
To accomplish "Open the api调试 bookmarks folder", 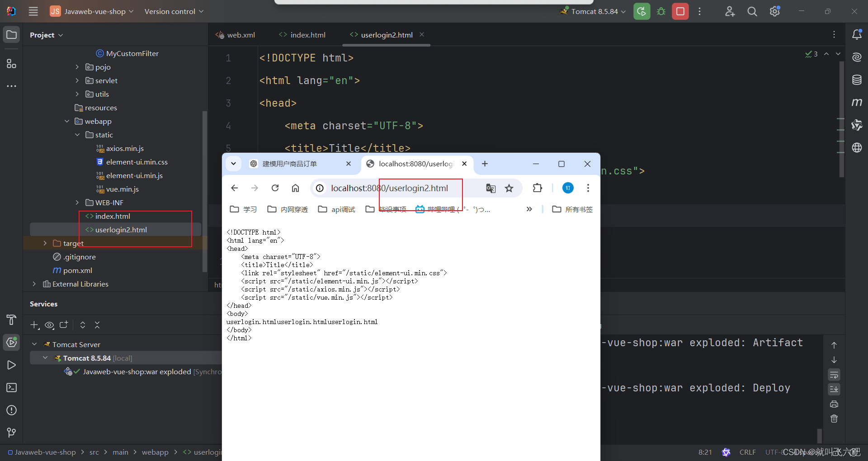I will click(x=337, y=209).
